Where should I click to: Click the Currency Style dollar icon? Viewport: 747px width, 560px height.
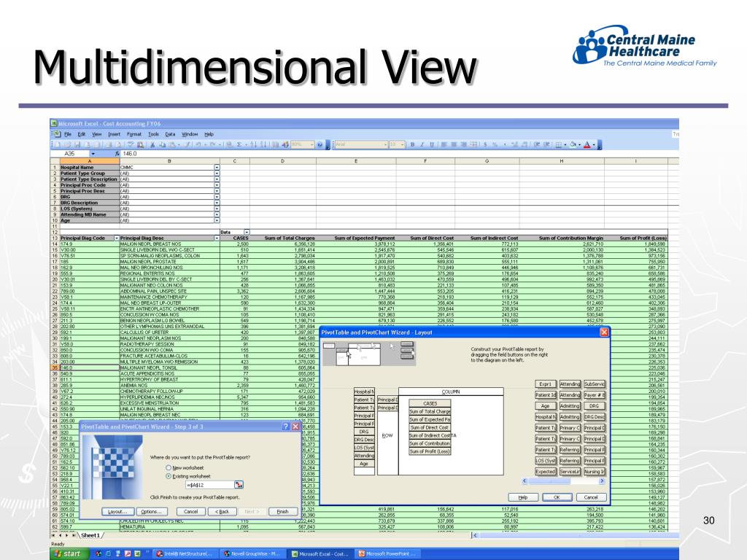(x=485, y=144)
